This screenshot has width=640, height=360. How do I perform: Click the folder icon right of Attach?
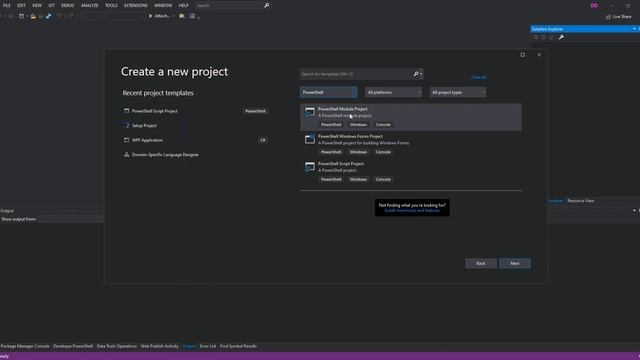tap(182, 16)
